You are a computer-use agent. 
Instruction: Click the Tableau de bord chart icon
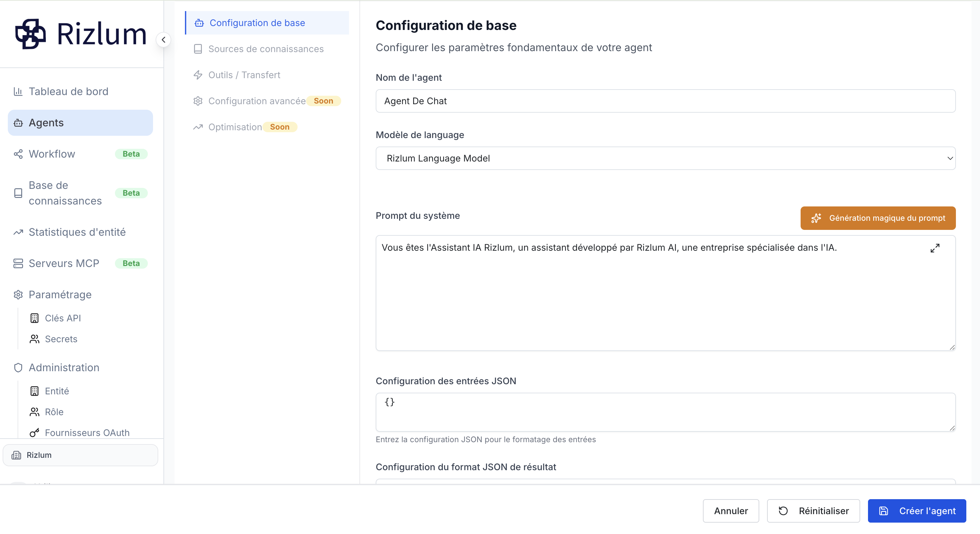tap(18, 91)
